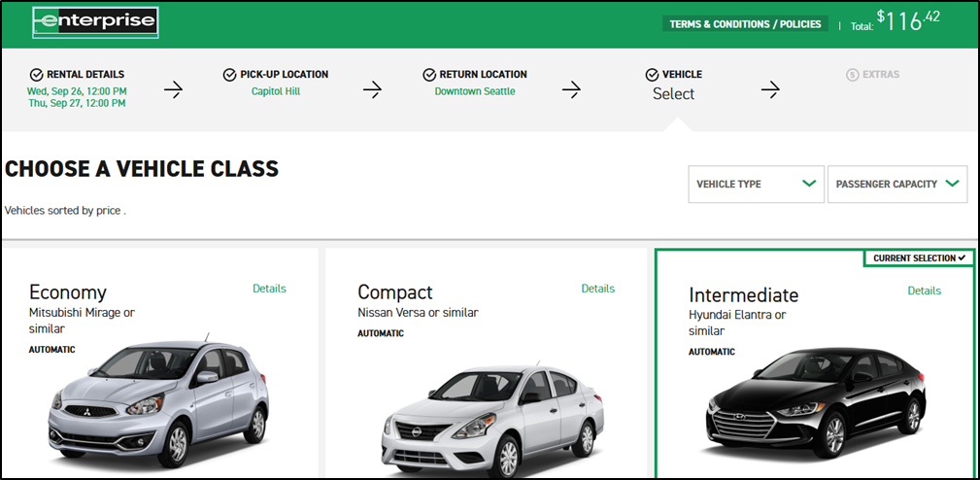Click the Vehicle step checkmark icon

tap(652, 75)
